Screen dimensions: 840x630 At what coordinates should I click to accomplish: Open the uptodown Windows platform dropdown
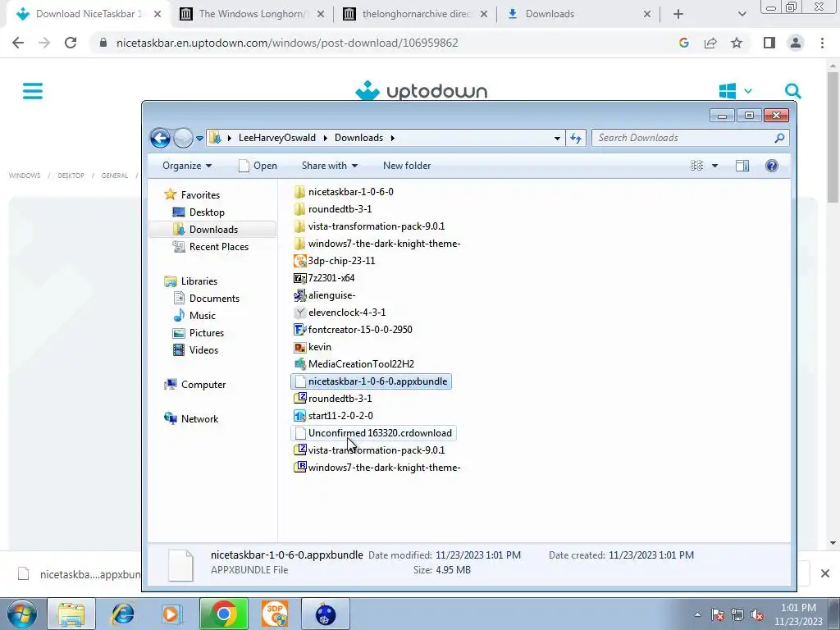(735, 91)
